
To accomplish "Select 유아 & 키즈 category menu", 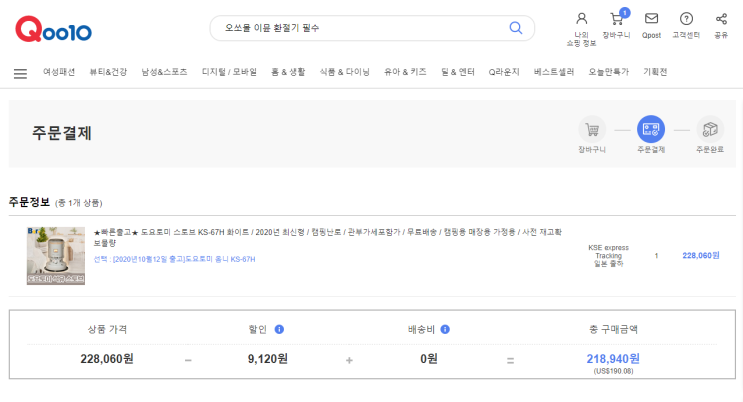I will pyautogui.click(x=405, y=72).
